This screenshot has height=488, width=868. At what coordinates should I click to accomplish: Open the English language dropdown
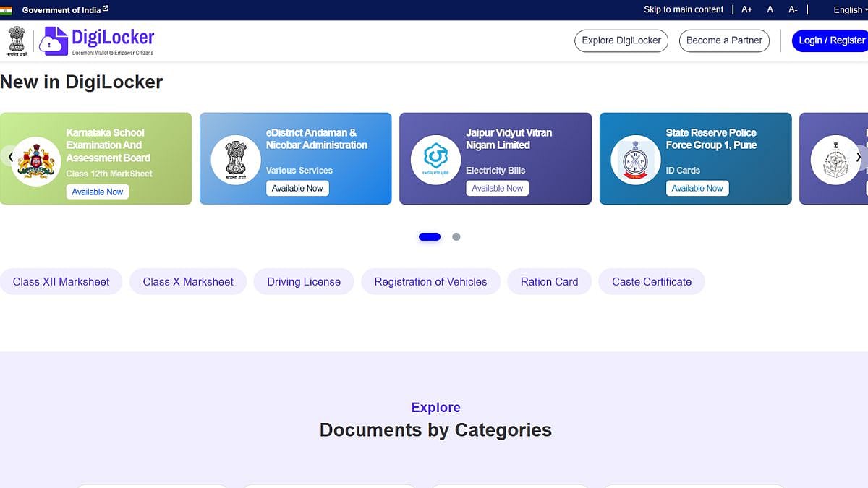849,10
